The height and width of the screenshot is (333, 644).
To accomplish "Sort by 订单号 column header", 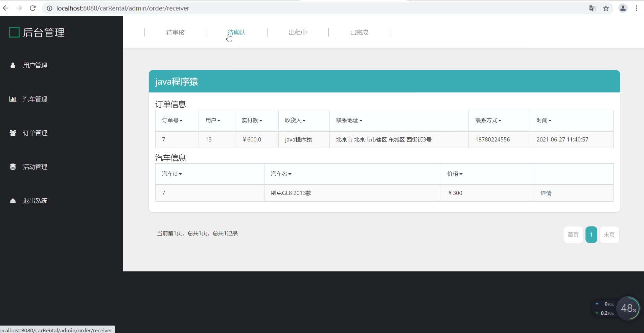I will 172,120.
